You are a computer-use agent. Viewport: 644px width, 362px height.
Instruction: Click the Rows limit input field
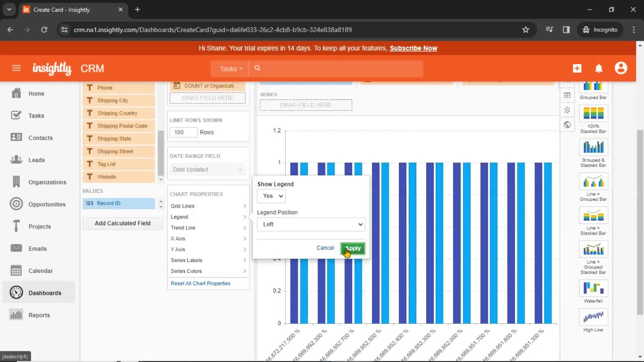(183, 132)
